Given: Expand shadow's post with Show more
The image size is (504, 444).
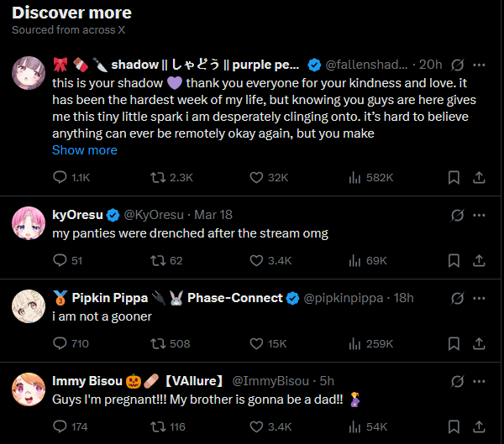Looking at the screenshot, I should click(x=85, y=150).
